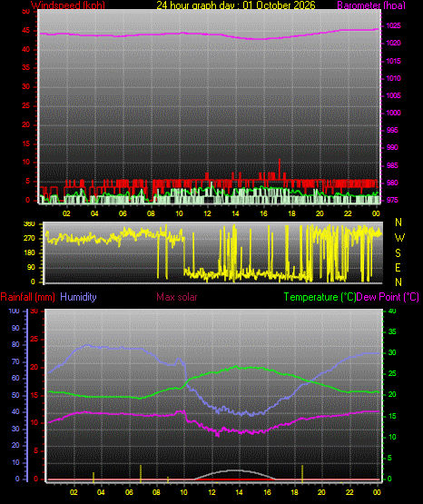Select the 1015 barometer axis value
The width and height of the screenshot is (423, 504).
coord(393,61)
